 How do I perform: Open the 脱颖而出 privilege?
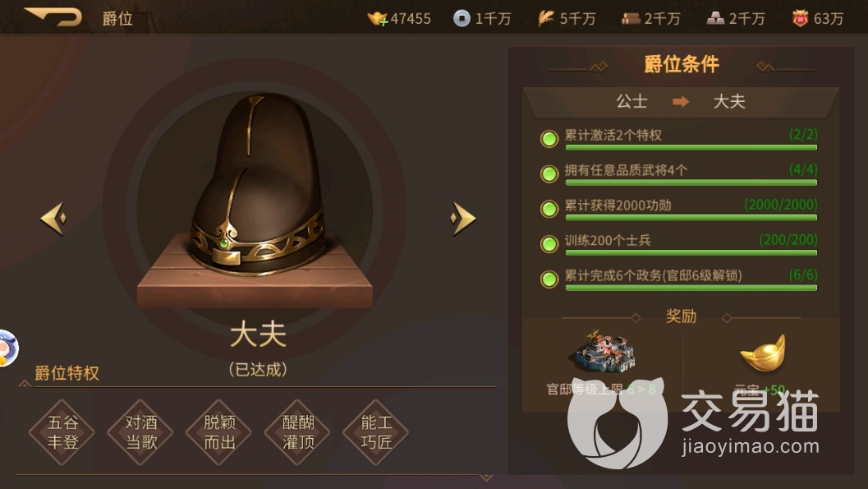pos(219,432)
